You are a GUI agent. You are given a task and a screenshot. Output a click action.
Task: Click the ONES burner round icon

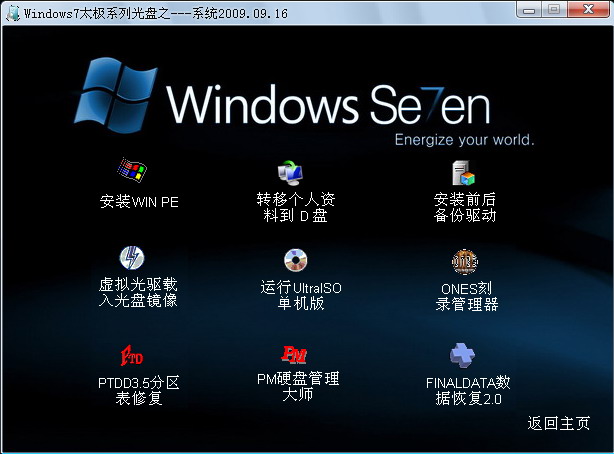465,261
